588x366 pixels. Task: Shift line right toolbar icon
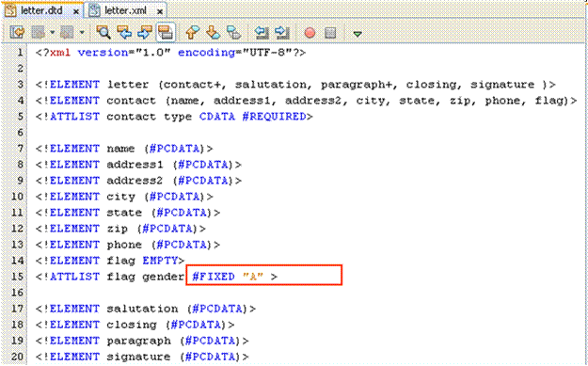point(282,33)
